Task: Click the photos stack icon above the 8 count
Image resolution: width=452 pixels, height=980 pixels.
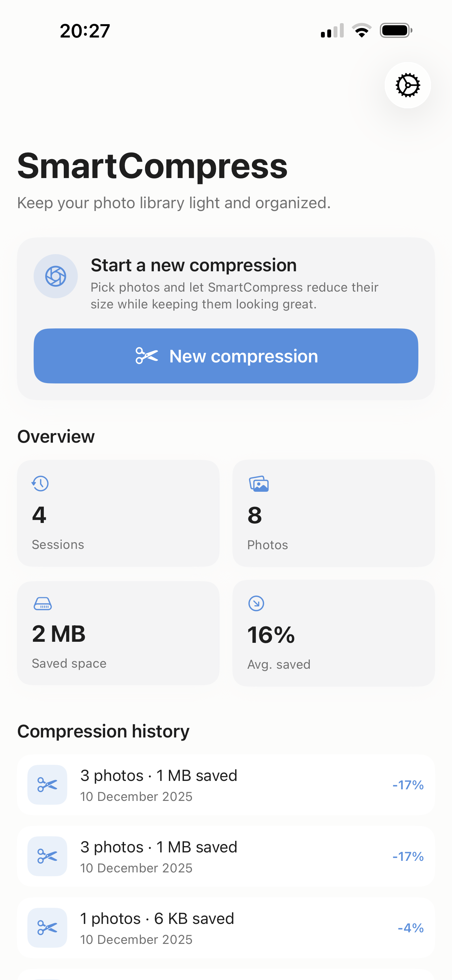Action: (259, 484)
